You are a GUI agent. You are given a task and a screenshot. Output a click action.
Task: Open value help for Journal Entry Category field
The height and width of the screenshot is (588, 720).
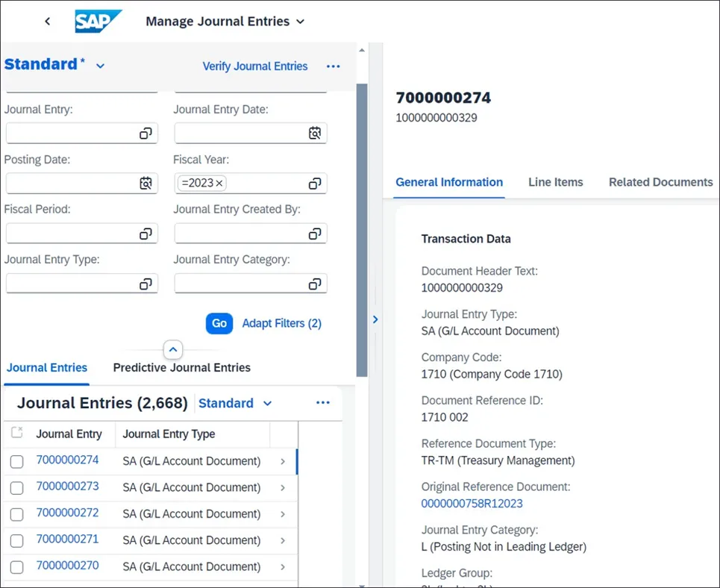[x=315, y=284]
